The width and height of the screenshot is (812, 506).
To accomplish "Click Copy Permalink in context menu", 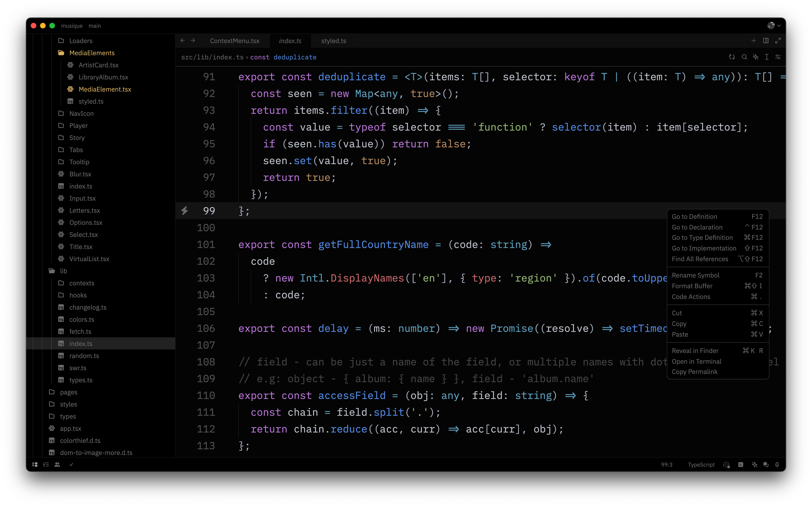I will click(x=717, y=372).
